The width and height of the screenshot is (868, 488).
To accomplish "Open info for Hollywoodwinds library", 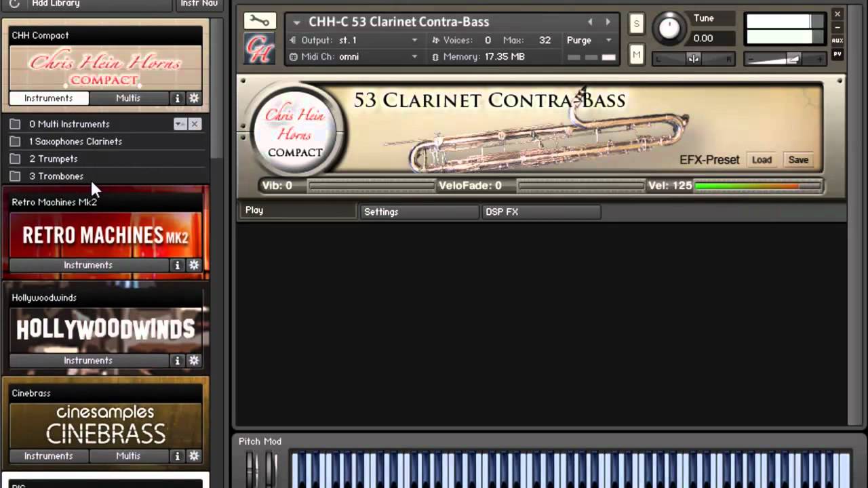I will (x=178, y=361).
